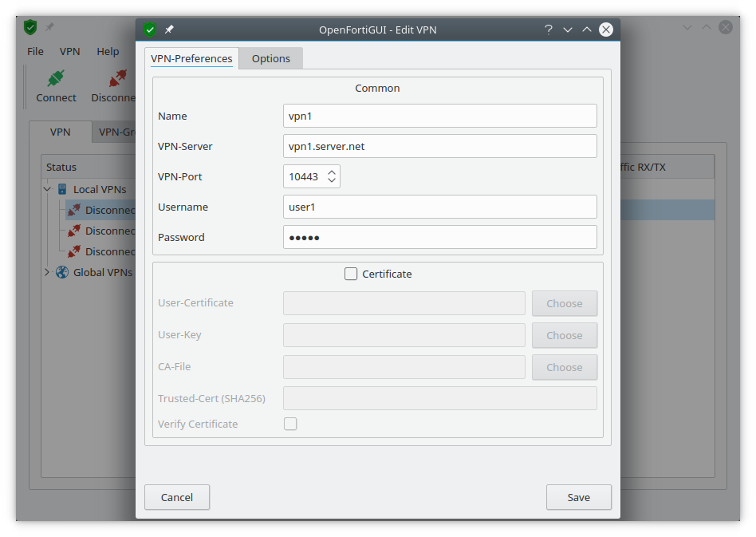
Task: Click the pin icon in Edit VPN title bar
Action: point(169,30)
